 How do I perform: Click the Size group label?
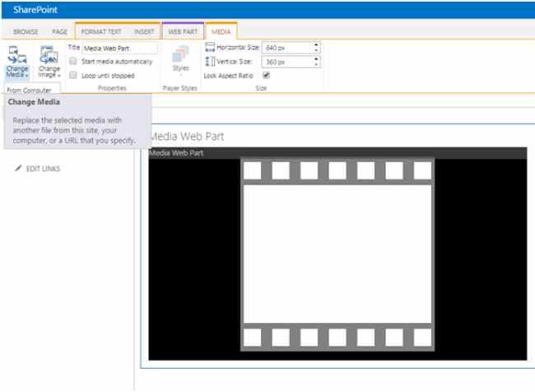(x=261, y=88)
